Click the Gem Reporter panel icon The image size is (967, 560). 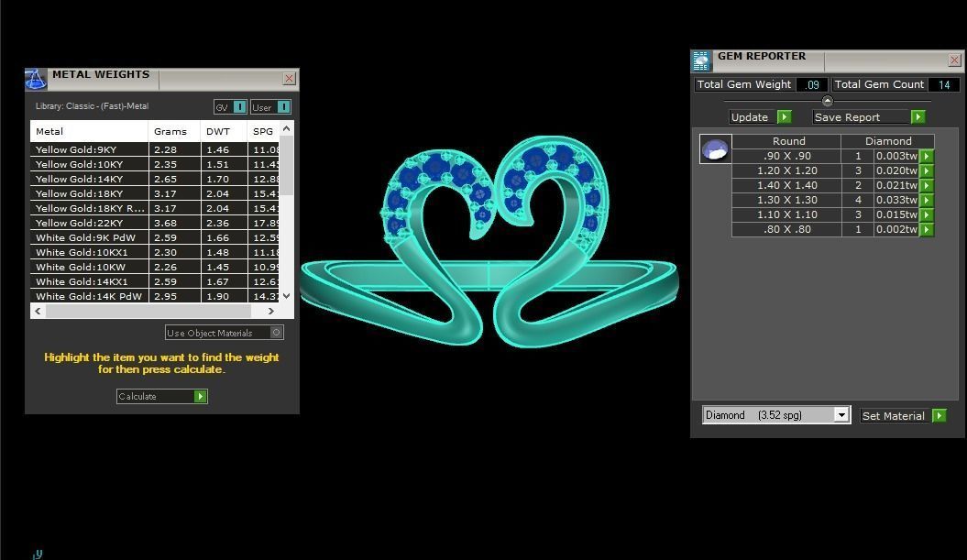click(701, 61)
